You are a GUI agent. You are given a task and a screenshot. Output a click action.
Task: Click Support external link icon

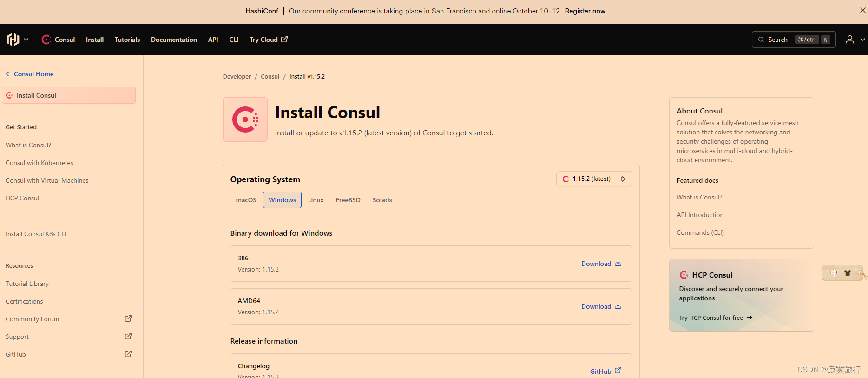(128, 336)
